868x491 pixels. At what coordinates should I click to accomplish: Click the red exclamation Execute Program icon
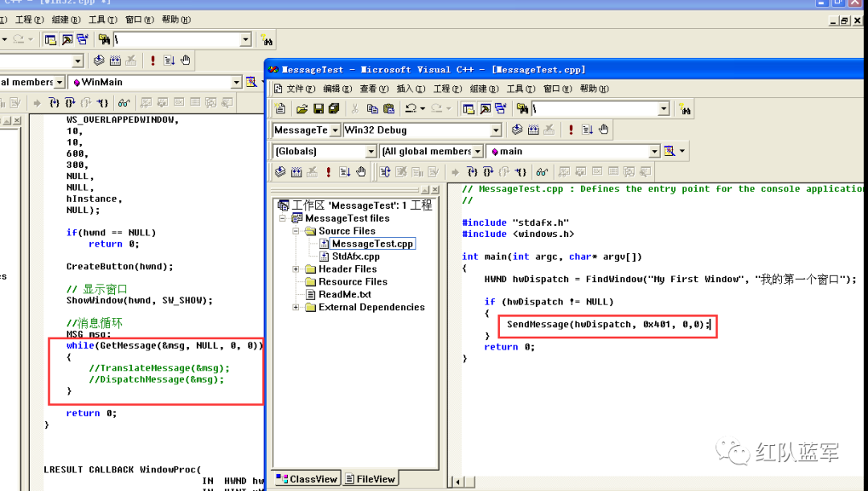[571, 129]
